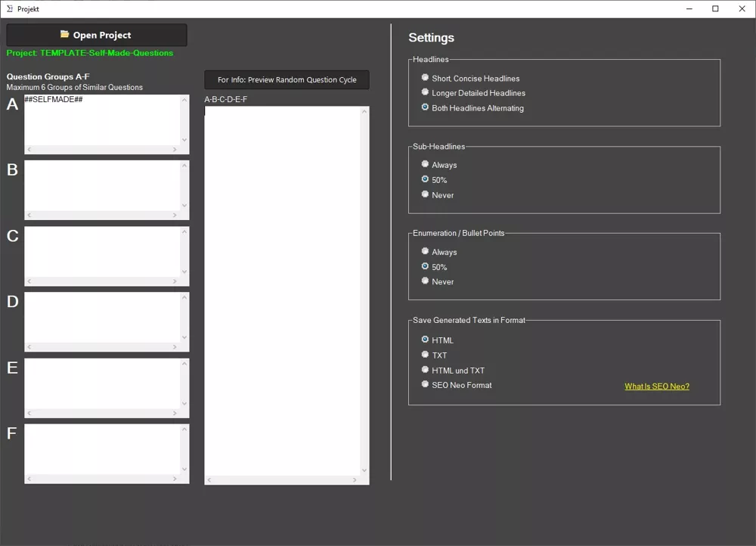Screen dimensions: 756x546
Task: Set Enumeration / Bullet Points to 50%
Action: [434, 267]
